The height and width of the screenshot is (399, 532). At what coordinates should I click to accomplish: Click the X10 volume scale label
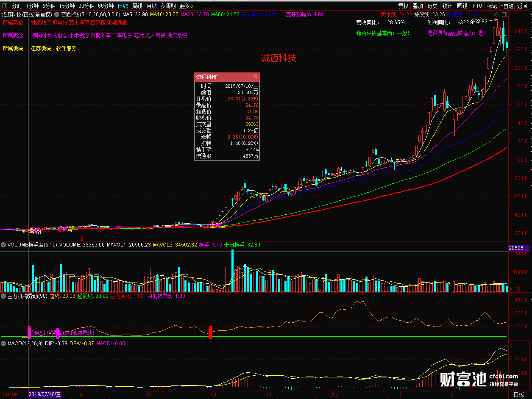[513, 289]
